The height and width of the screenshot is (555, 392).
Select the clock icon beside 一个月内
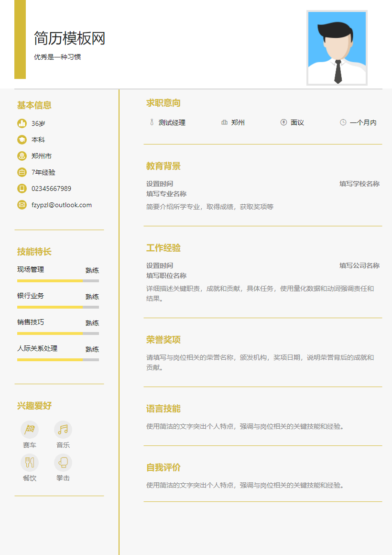tap(342, 122)
